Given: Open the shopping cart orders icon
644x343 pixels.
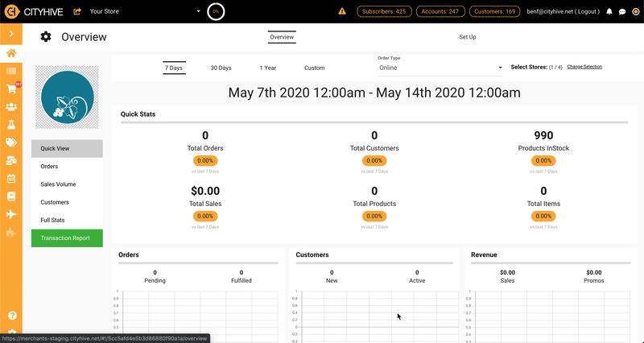Looking at the screenshot, I should 11,89.
